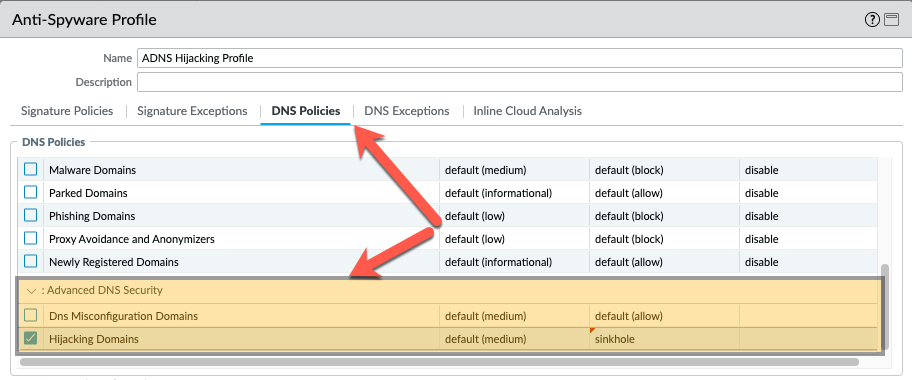
Task: Click Phishing Domains default (low) severity
Action: 514,216
